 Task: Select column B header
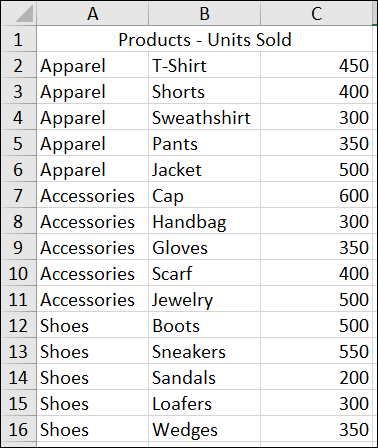coord(204,13)
